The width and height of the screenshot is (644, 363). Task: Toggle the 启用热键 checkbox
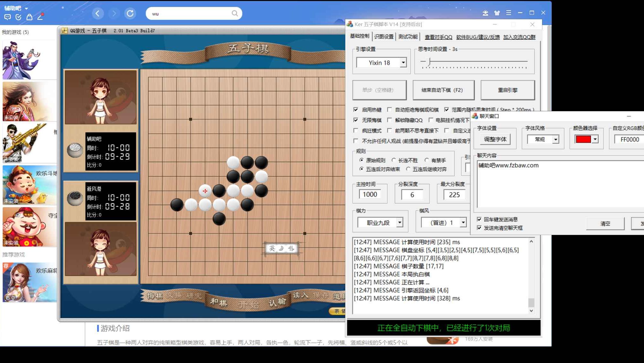click(x=356, y=110)
